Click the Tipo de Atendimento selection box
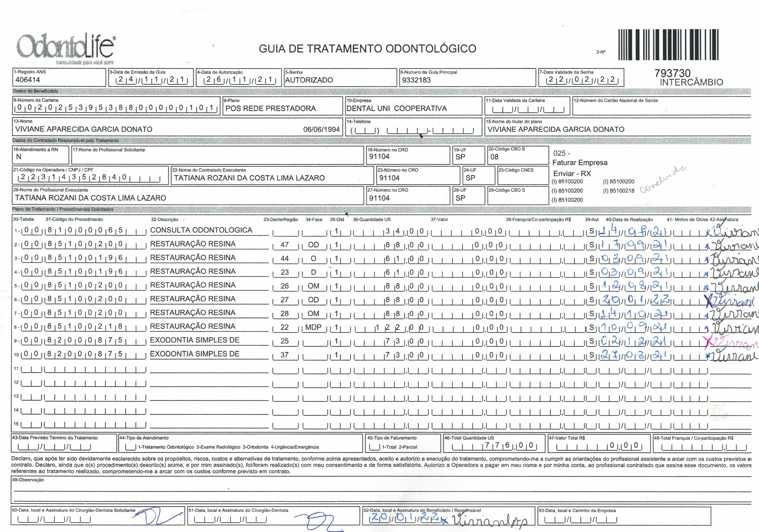Image resolution: width=759 pixels, height=532 pixels. tap(131, 448)
